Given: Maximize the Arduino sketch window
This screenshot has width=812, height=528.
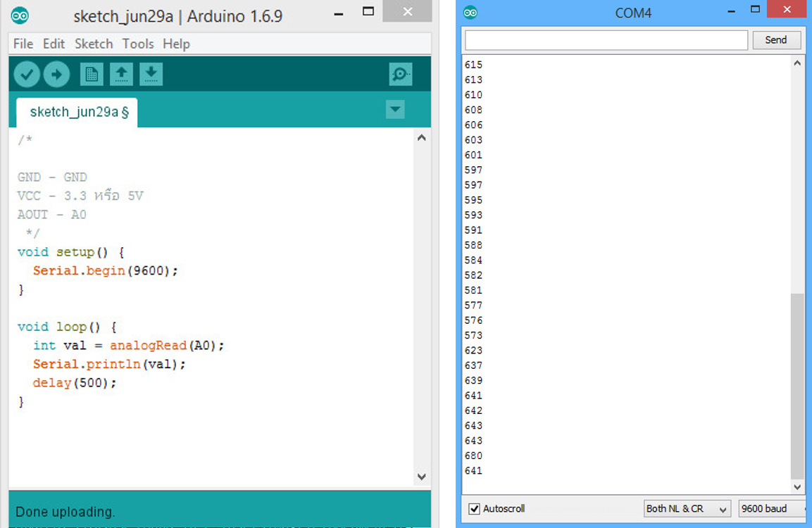Looking at the screenshot, I should pyautogui.click(x=368, y=12).
